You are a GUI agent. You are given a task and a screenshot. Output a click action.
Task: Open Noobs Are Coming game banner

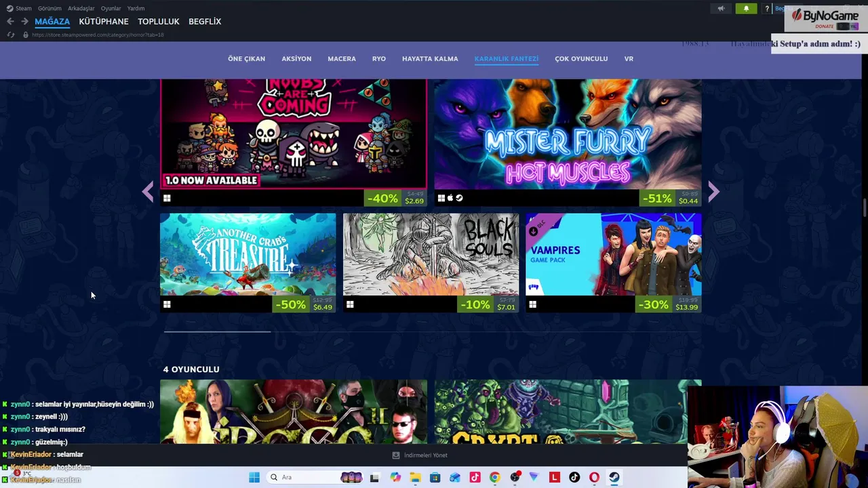[x=294, y=134]
